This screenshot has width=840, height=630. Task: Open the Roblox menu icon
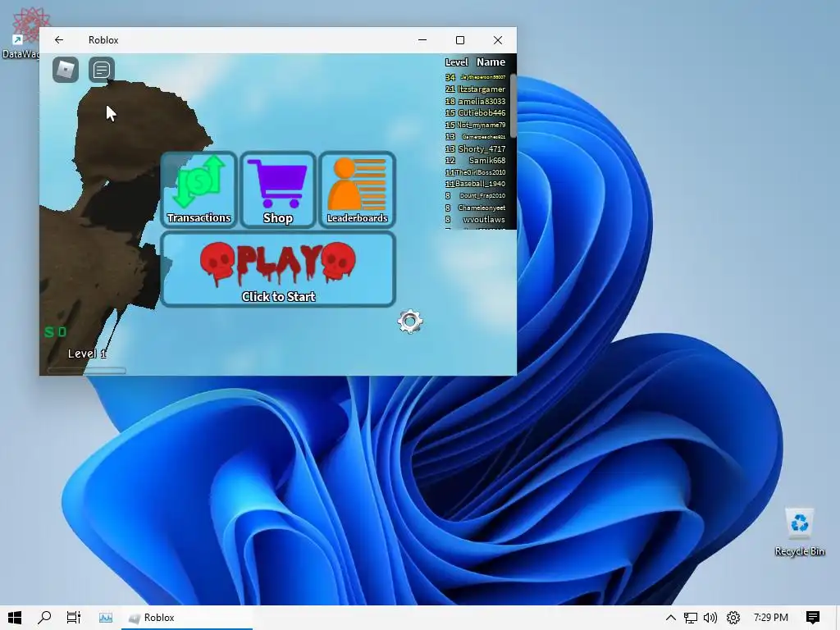(66, 70)
